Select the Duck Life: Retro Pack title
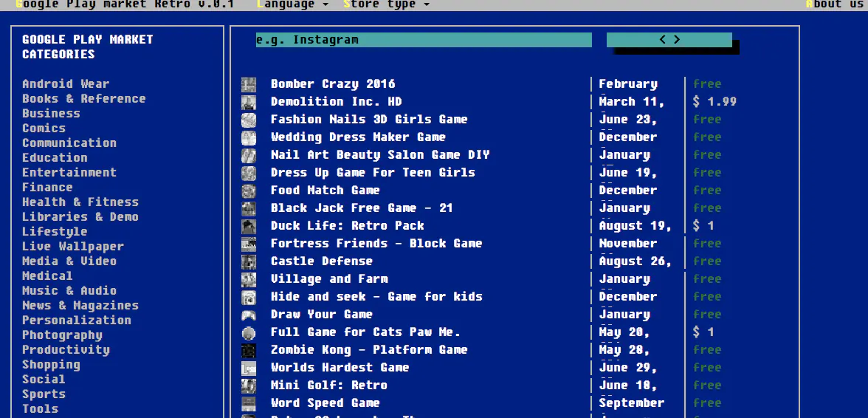The width and height of the screenshot is (868, 418). (347, 226)
